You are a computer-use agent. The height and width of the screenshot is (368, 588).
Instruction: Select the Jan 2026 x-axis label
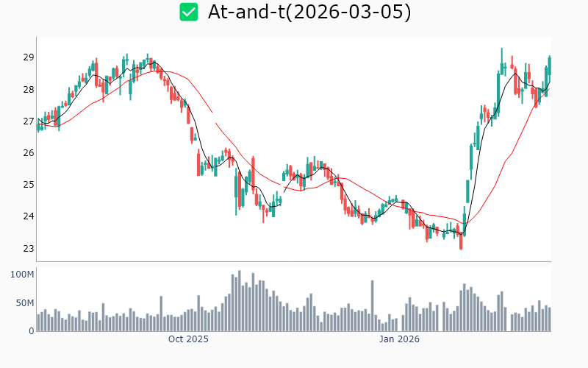(399, 339)
